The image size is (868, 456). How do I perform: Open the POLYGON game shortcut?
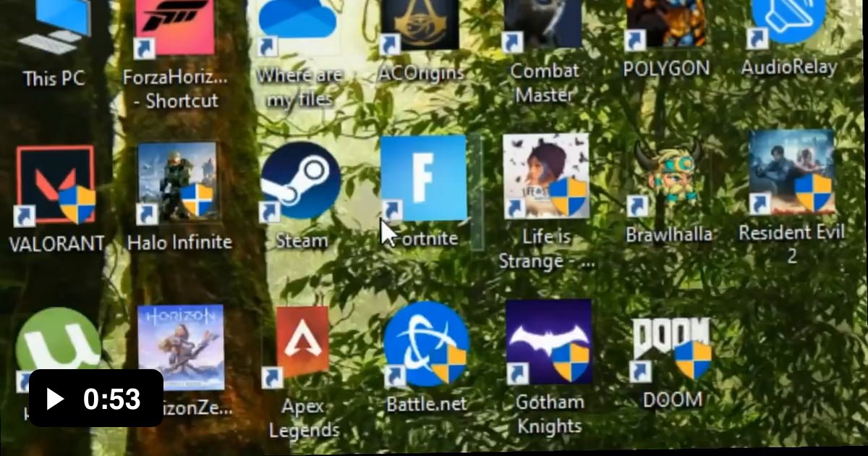(x=665, y=22)
